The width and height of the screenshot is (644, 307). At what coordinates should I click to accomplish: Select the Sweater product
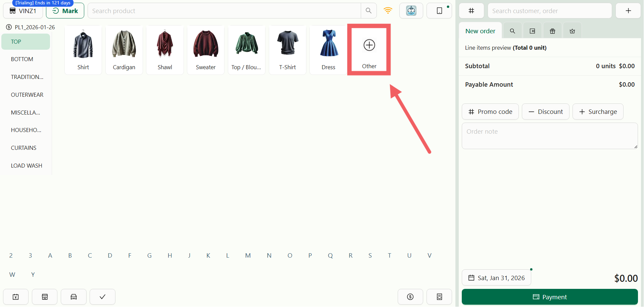[x=206, y=50]
